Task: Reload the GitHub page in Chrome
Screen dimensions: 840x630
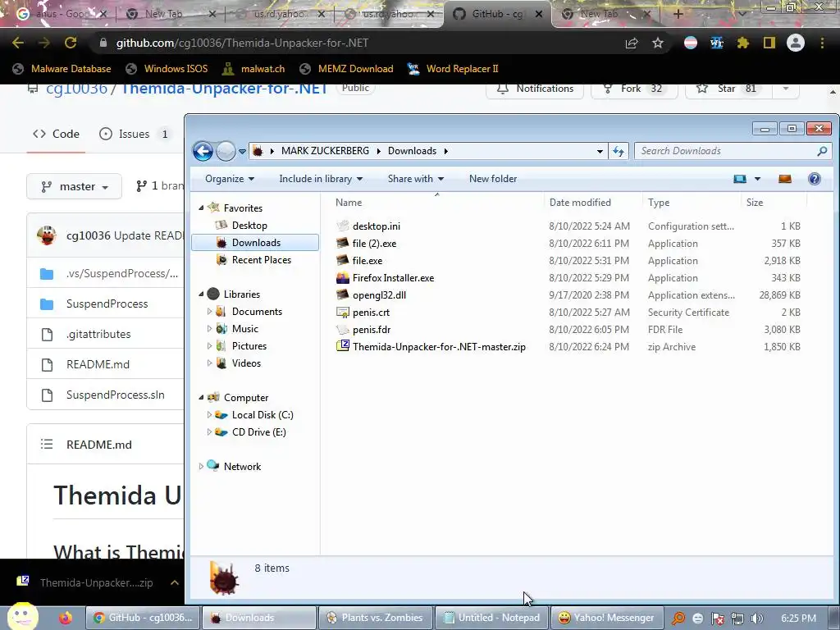Action: pos(71,43)
